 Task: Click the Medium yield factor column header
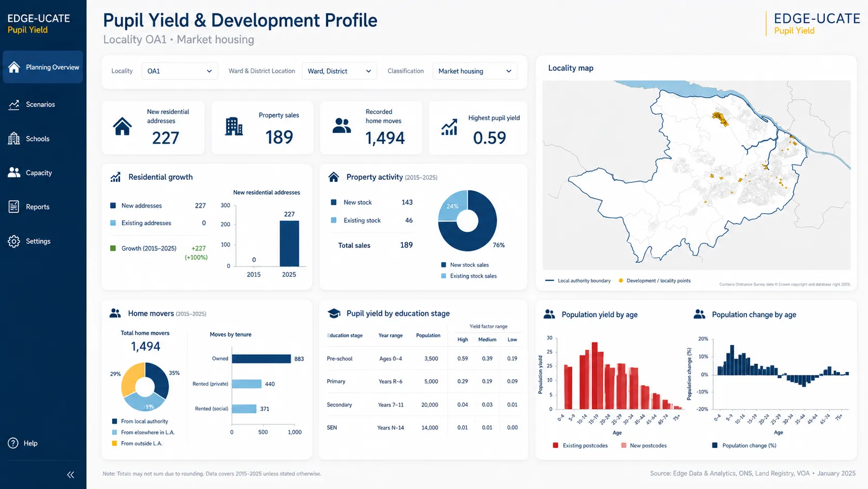coord(487,339)
